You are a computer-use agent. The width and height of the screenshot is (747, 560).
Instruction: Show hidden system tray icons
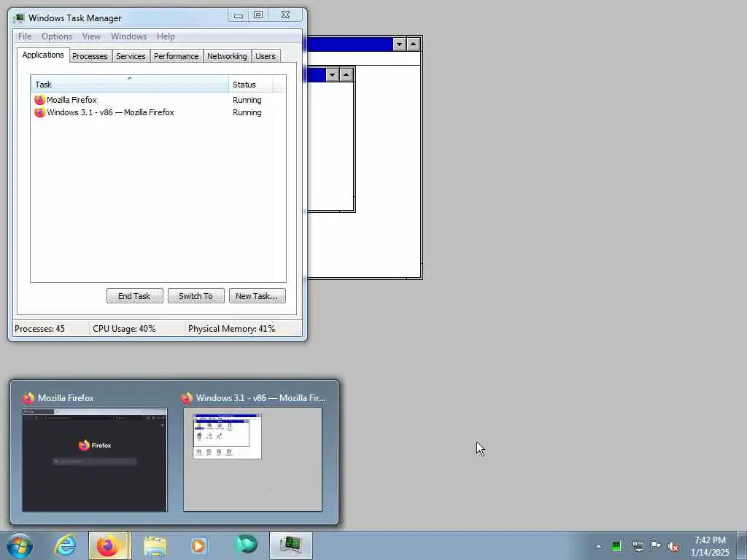click(598, 546)
